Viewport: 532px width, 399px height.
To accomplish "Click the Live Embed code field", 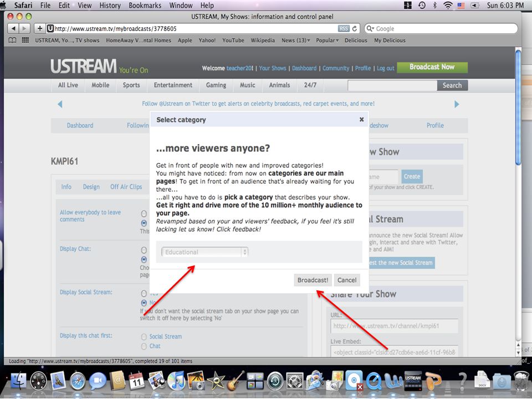I will [x=394, y=352].
